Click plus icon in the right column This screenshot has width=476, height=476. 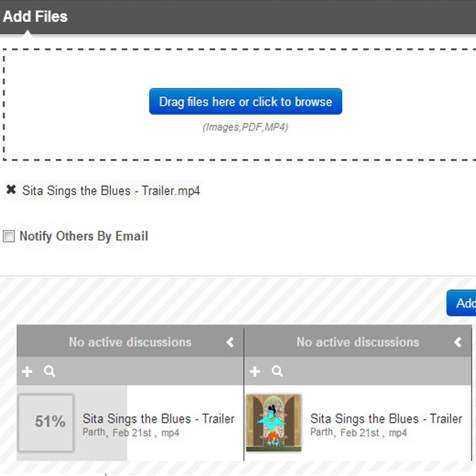click(255, 371)
